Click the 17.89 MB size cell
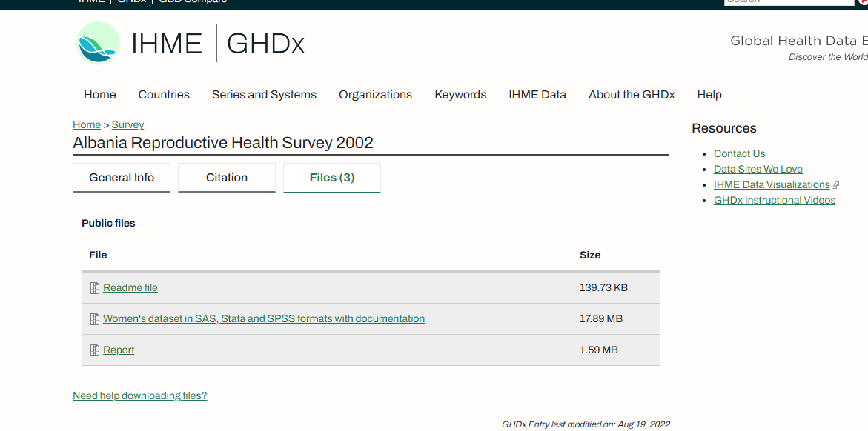The width and height of the screenshot is (868, 431). click(x=601, y=318)
